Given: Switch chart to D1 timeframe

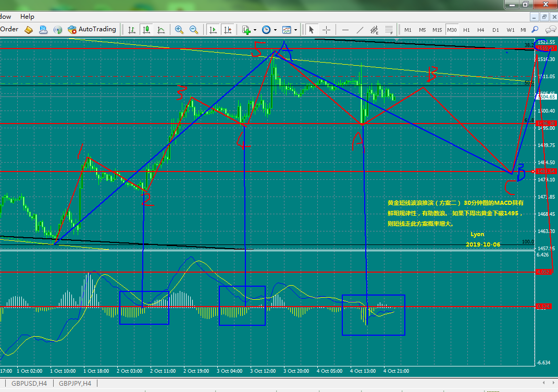Looking at the screenshot, I should [x=495, y=30].
